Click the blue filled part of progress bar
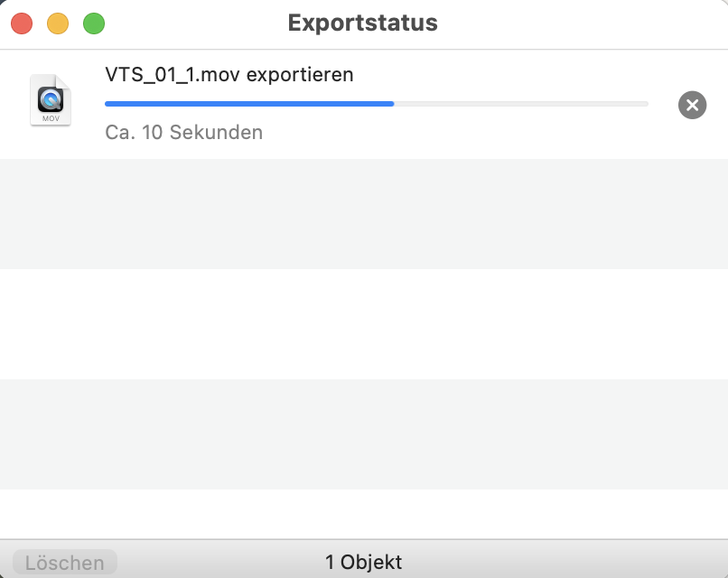Viewport: 728px width, 578px height. point(248,104)
